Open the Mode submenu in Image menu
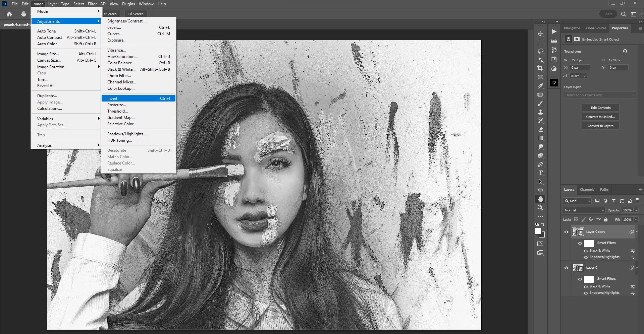The width and height of the screenshot is (644, 334). coord(66,11)
